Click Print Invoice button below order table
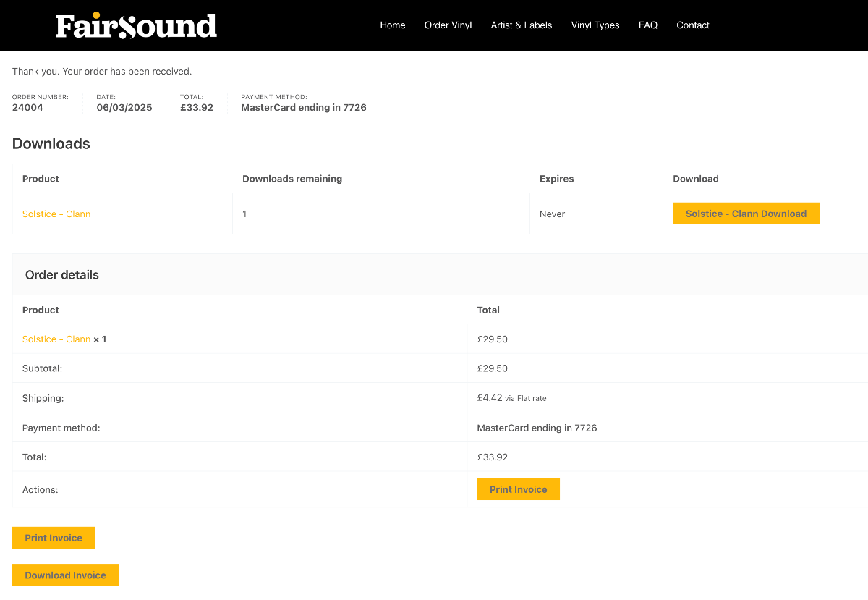Screen dimensions: 868x600 coord(54,538)
